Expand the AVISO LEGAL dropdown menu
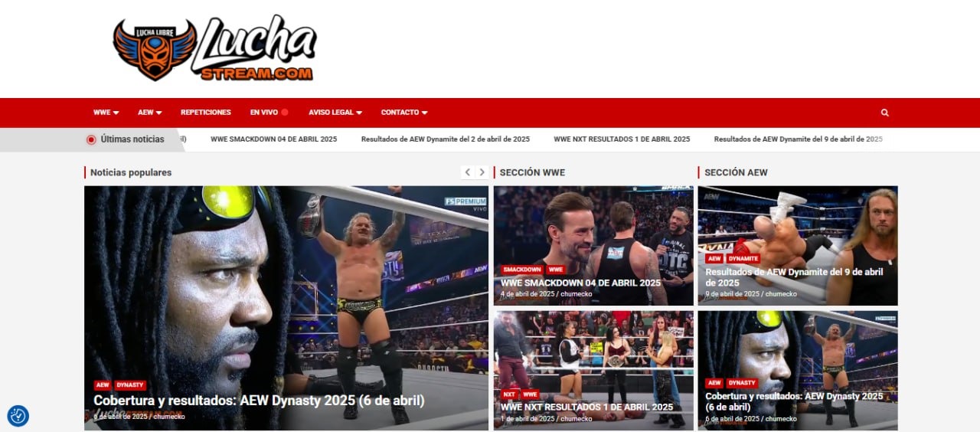 click(335, 113)
